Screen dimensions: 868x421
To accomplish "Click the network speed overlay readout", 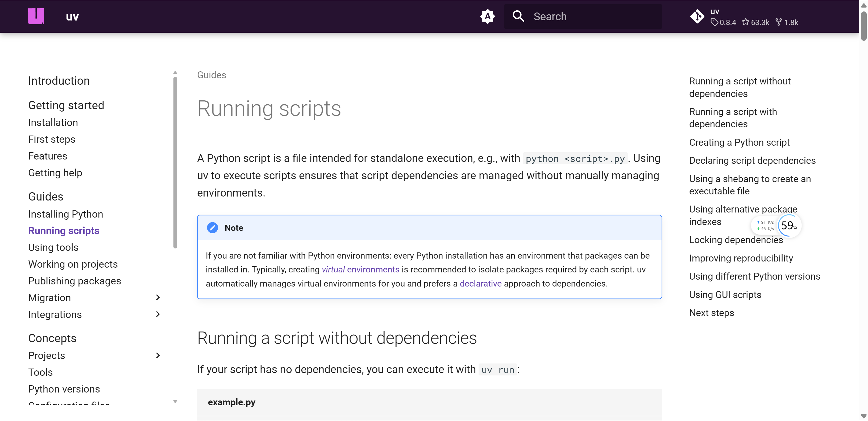I will 765,225.
